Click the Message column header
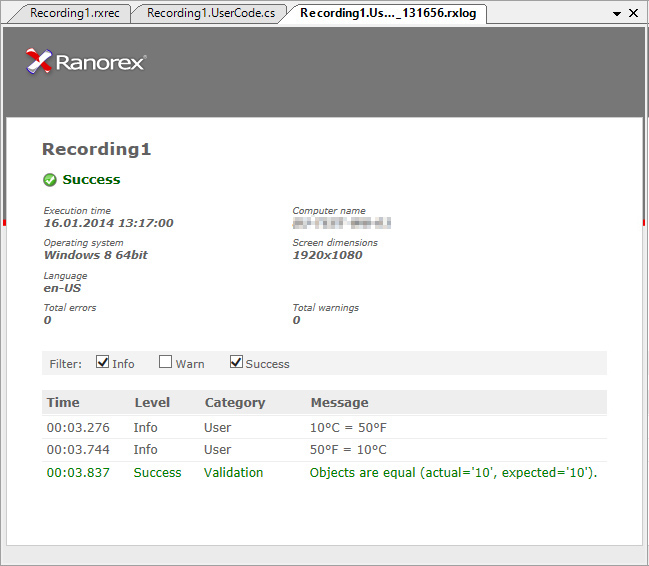This screenshot has height=566, width=649. (339, 402)
